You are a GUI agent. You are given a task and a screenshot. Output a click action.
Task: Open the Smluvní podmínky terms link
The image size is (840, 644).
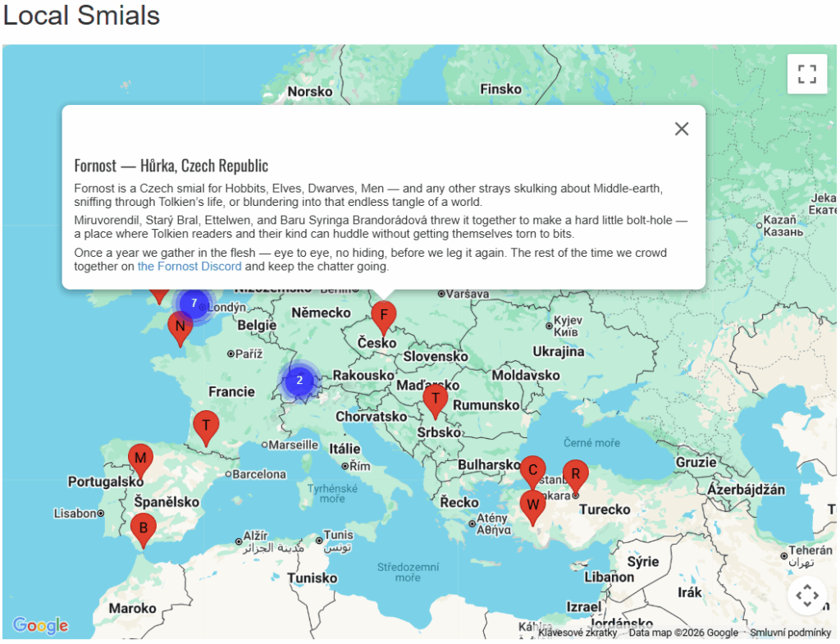pos(790,633)
